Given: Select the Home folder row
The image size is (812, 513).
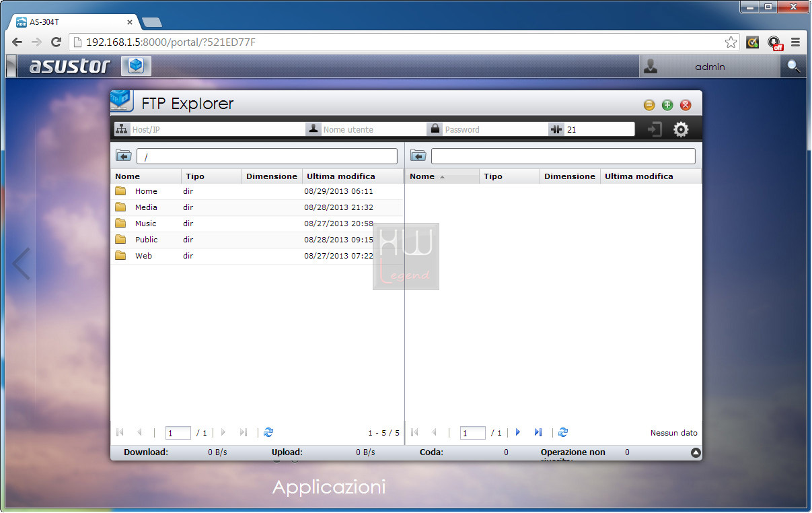Looking at the screenshot, I should click(x=256, y=191).
